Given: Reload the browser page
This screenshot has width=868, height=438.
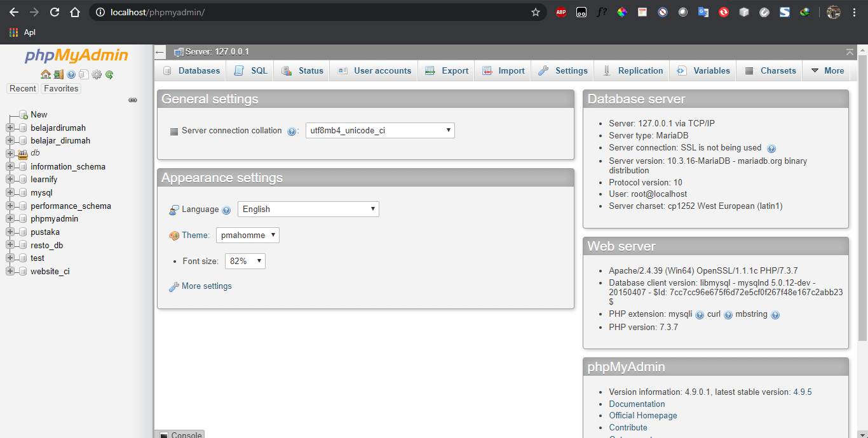Looking at the screenshot, I should (x=55, y=12).
